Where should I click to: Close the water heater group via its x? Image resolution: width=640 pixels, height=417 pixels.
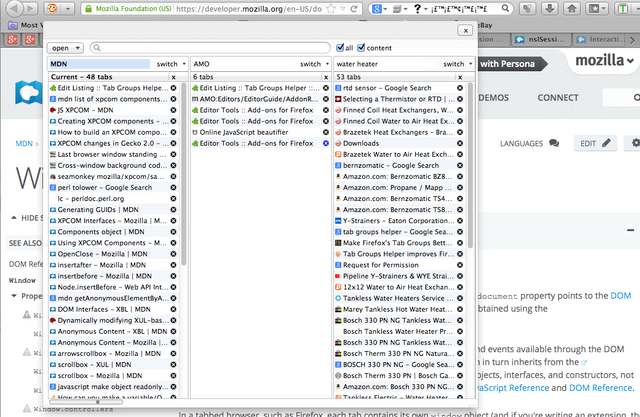pyautogui.click(x=460, y=77)
